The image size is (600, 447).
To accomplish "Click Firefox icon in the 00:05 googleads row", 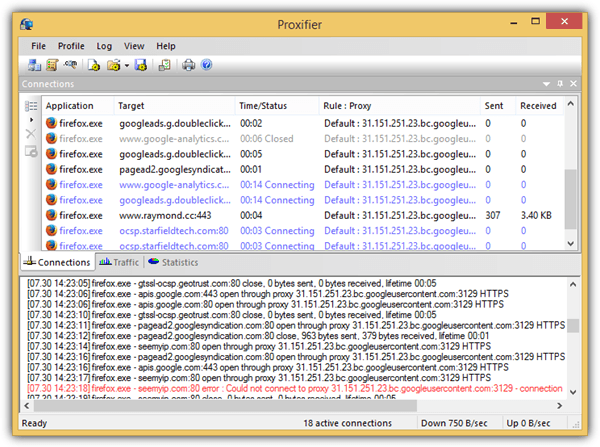I will (51, 153).
